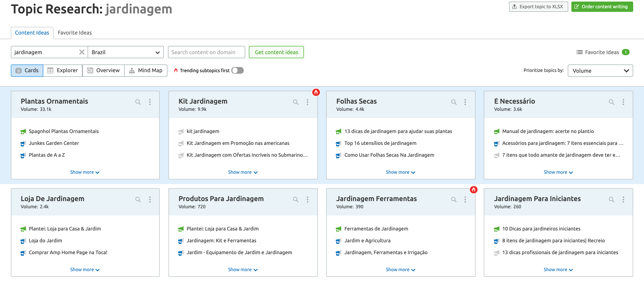Click the Get content ideas button
The width and height of the screenshot is (644, 282).
click(276, 52)
